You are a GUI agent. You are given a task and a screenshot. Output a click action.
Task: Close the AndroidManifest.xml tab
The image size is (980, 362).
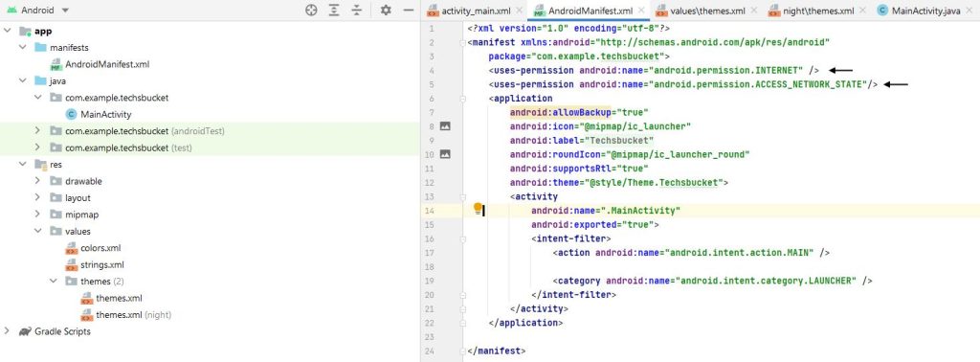click(642, 11)
